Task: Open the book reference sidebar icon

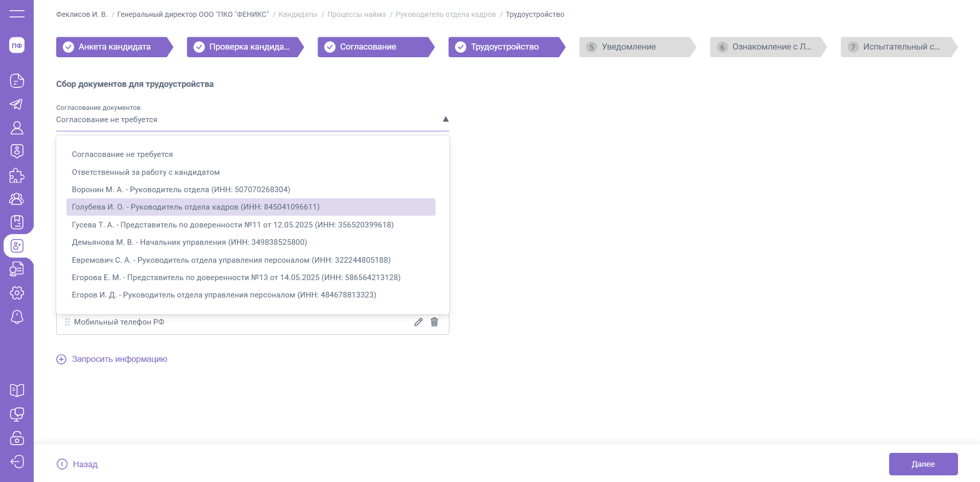Action: (17, 391)
